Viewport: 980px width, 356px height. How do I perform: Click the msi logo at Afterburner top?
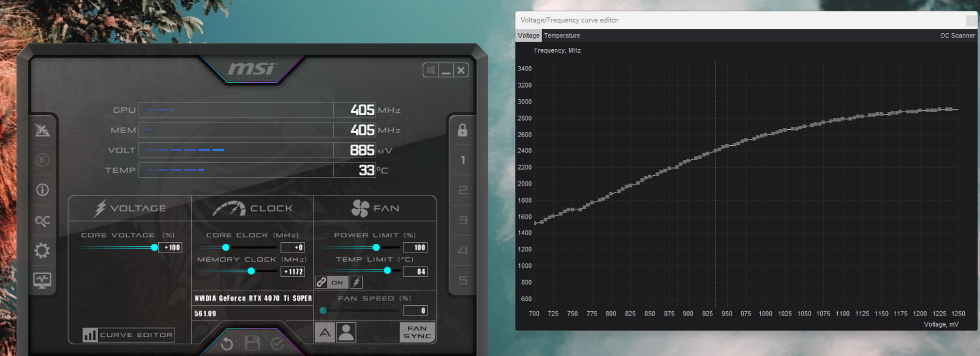(x=252, y=69)
